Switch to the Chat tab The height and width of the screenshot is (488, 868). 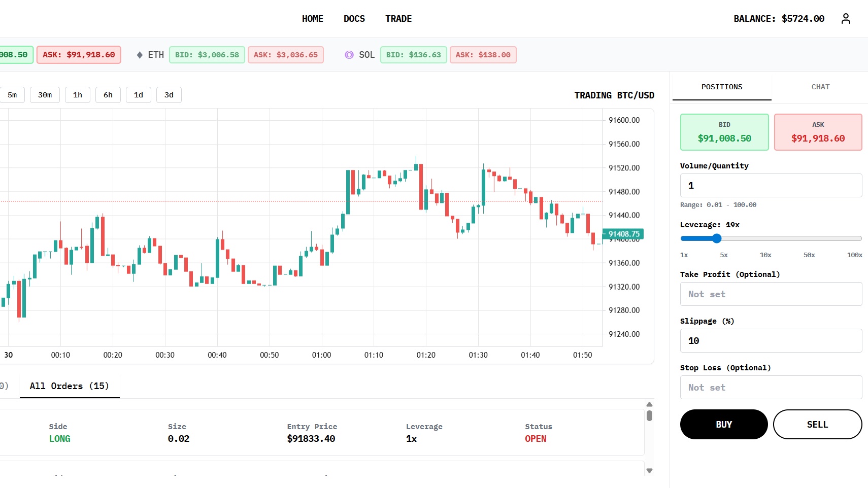point(820,87)
